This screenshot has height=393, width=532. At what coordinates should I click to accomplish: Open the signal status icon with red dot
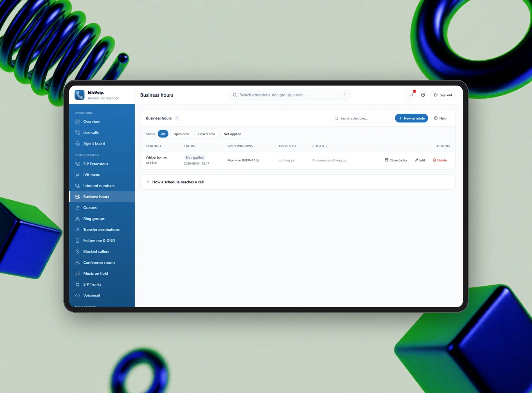(x=411, y=95)
